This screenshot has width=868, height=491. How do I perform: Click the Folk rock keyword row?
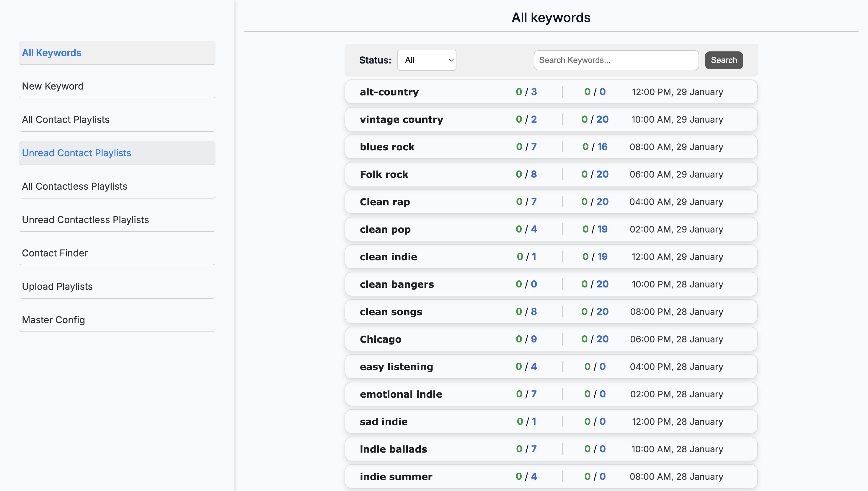point(551,174)
